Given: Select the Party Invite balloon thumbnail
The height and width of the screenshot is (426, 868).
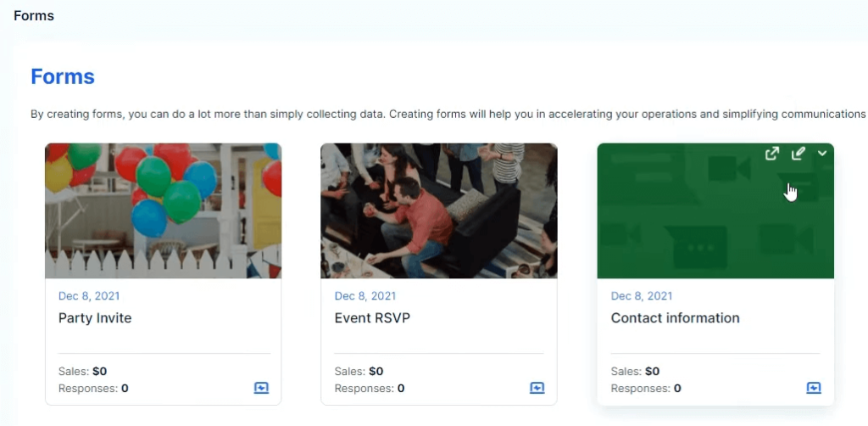Looking at the screenshot, I should point(163,210).
